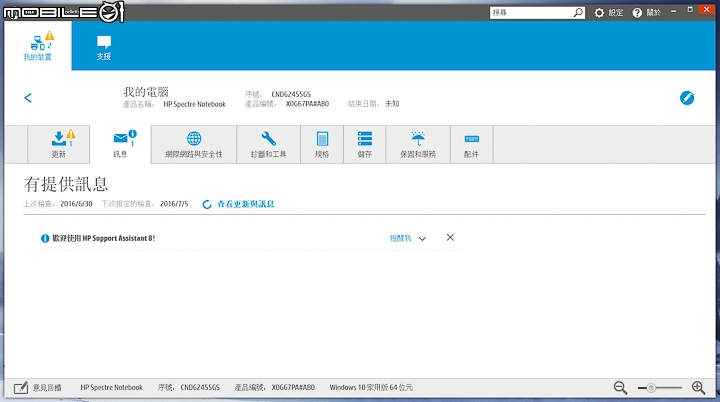Viewport: 720px width, 402px height.
Task: Go back with the left arrow
Action: [x=28, y=98]
